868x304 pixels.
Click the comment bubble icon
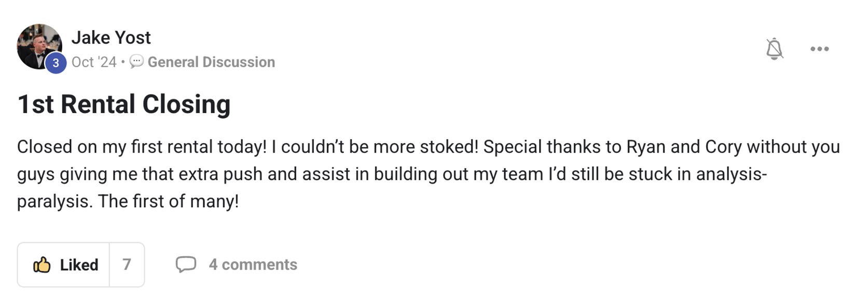(186, 265)
